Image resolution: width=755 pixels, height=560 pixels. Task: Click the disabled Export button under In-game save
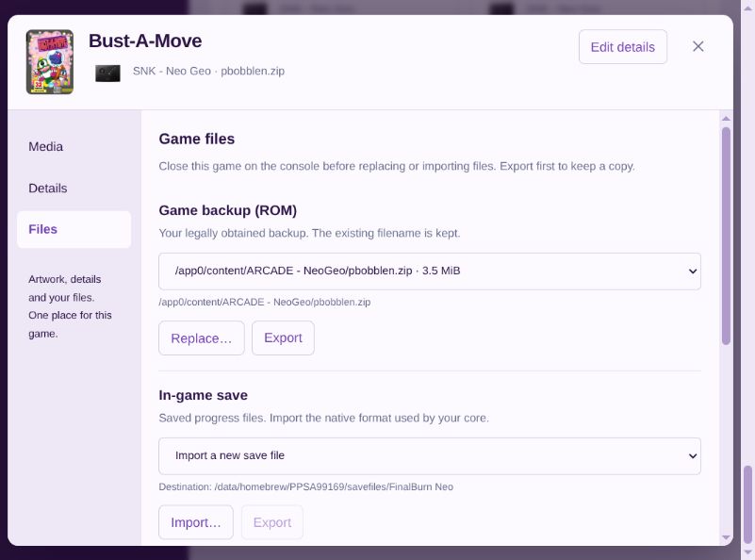coord(272,522)
